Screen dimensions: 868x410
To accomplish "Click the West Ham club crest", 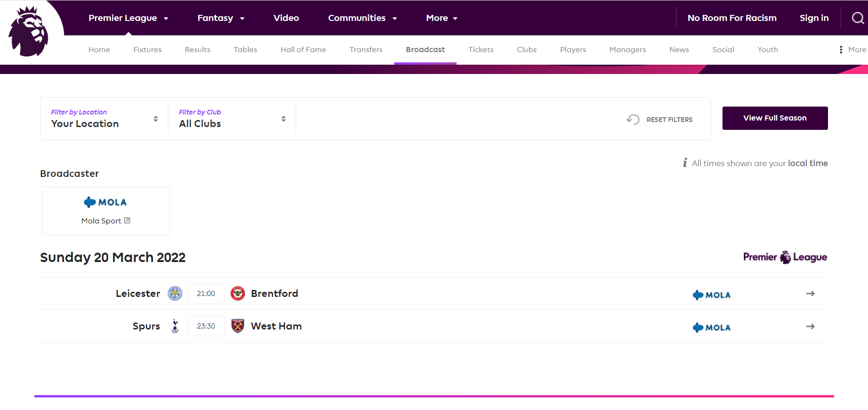I will tap(238, 326).
